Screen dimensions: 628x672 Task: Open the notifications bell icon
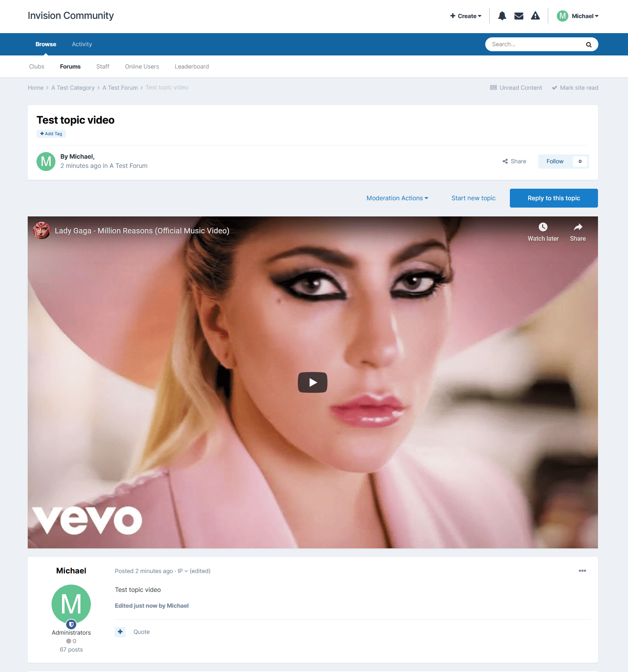coord(502,16)
